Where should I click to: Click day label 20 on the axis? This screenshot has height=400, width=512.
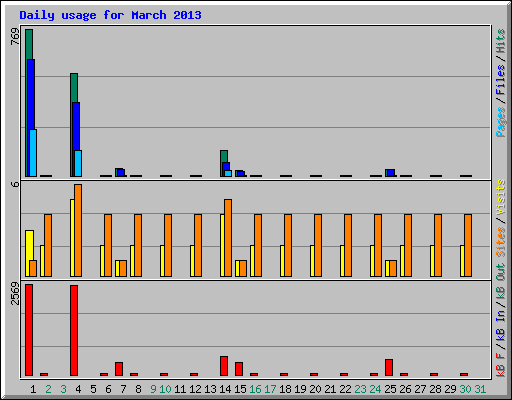(x=315, y=389)
